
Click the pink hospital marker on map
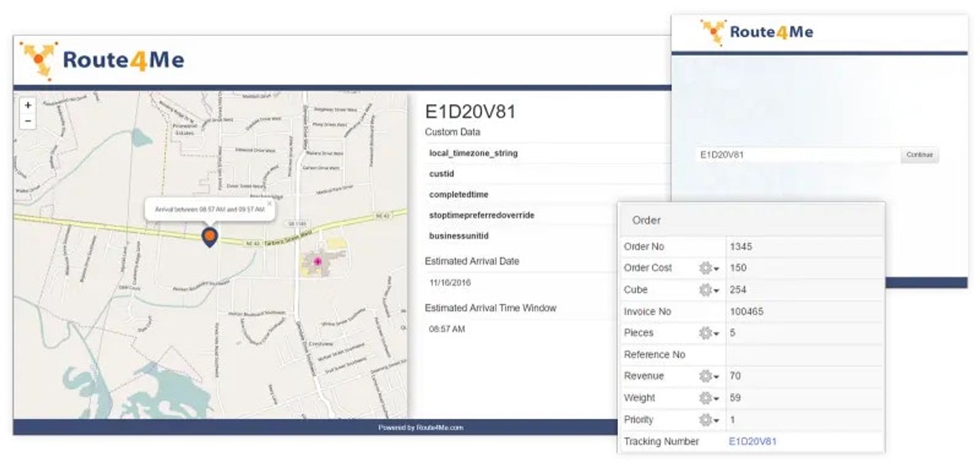317,261
